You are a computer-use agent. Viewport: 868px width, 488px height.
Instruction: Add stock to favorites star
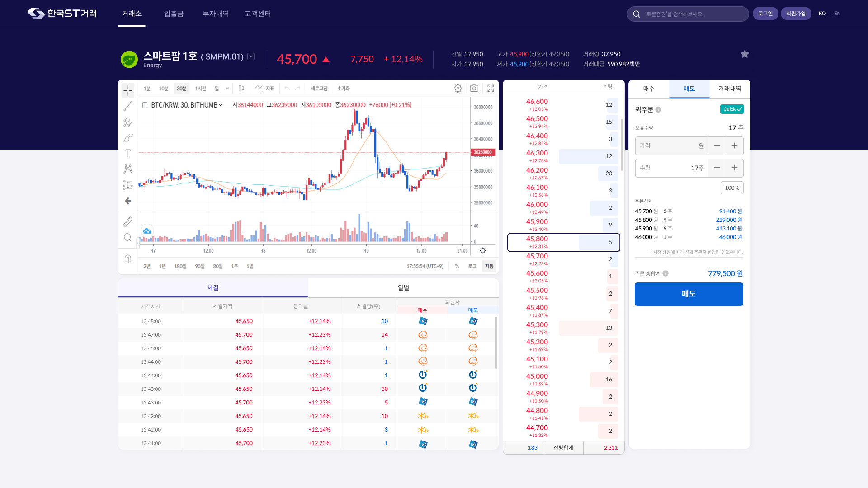pyautogui.click(x=745, y=54)
